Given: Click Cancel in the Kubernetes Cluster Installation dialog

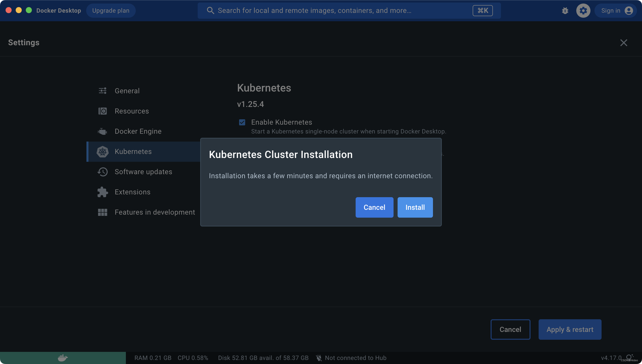Looking at the screenshot, I should pos(374,207).
